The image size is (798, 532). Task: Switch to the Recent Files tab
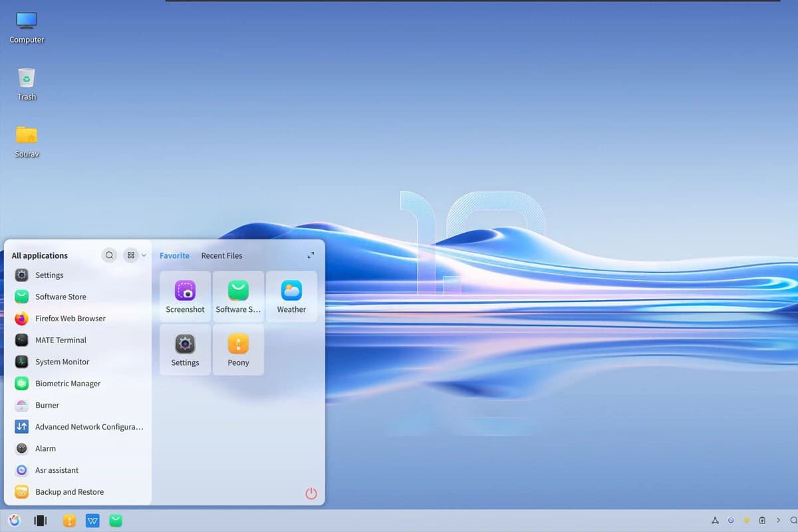(221, 255)
